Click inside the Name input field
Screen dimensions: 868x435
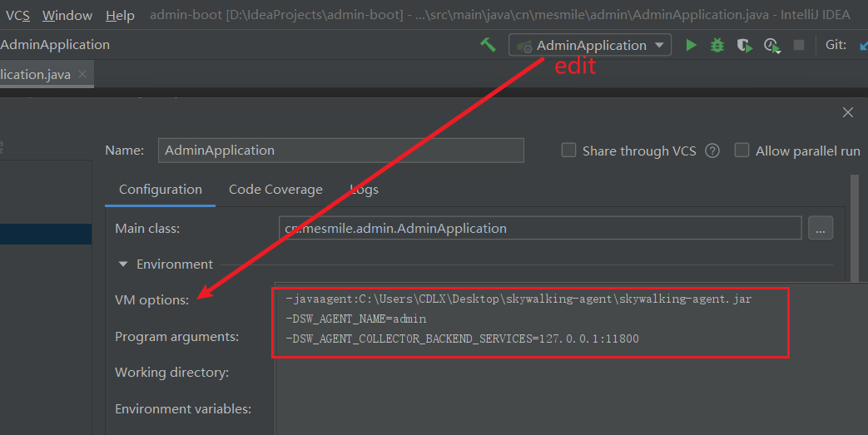[340, 151]
